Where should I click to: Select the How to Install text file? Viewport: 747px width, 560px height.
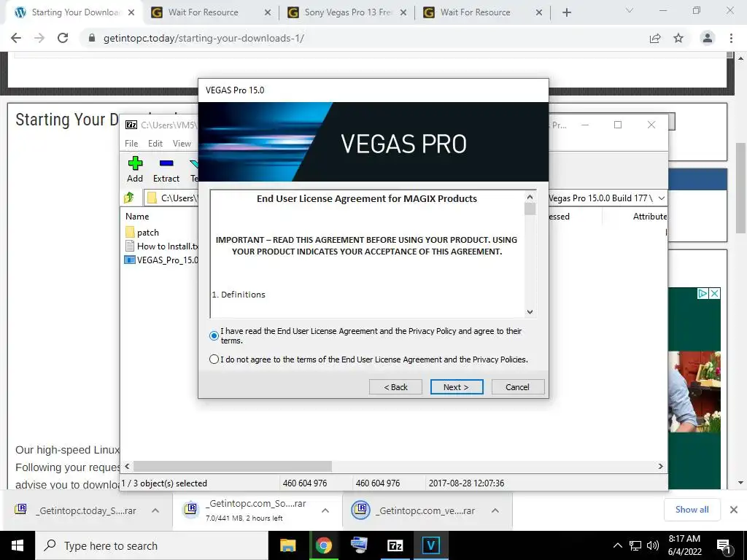(161, 246)
